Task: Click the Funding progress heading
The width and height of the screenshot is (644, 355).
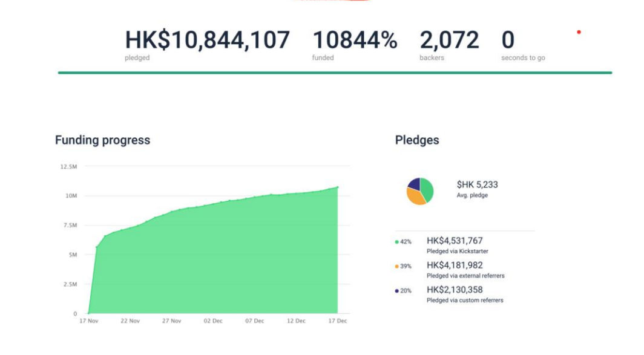Action: coord(102,140)
